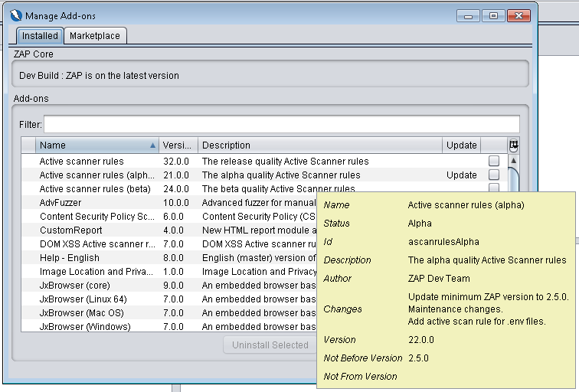Minimize the Manage Add-ons window
The width and height of the screenshot is (579, 392).
(468, 16)
